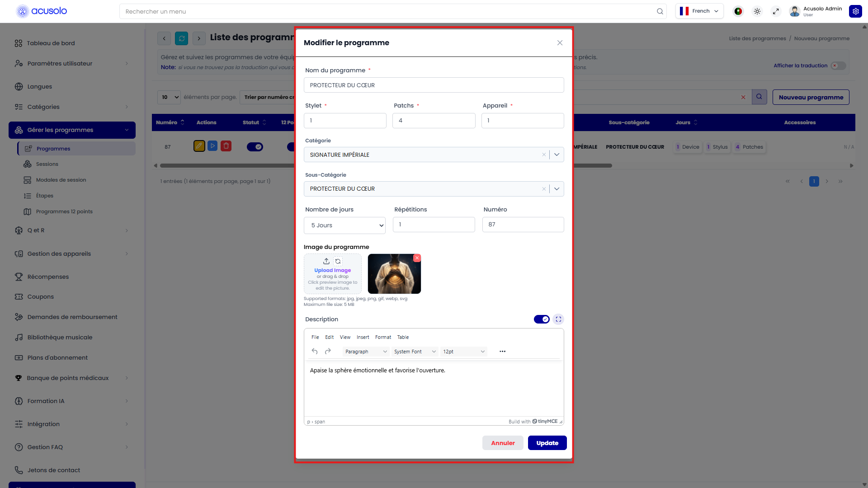Viewport: 868px width, 488px height.
Task: Click the Patchs input field showing 4
Action: (x=434, y=121)
